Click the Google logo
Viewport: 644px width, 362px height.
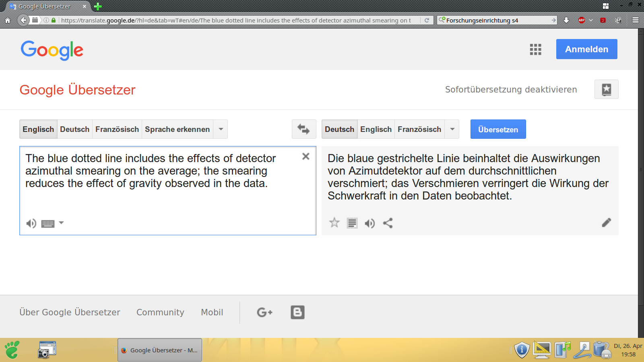pyautogui.click(x=52, y=50)
